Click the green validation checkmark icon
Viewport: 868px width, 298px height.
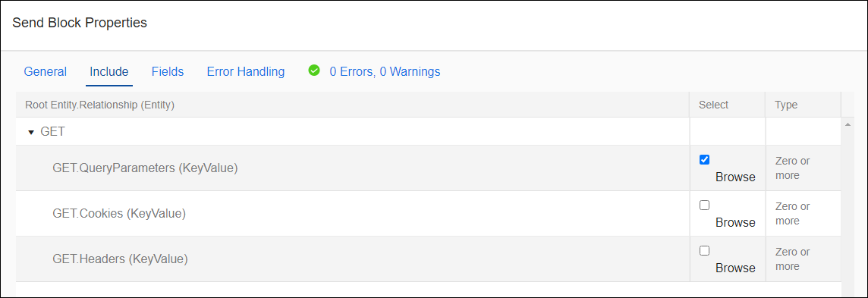pyautogui.click(x=314, y=71)
